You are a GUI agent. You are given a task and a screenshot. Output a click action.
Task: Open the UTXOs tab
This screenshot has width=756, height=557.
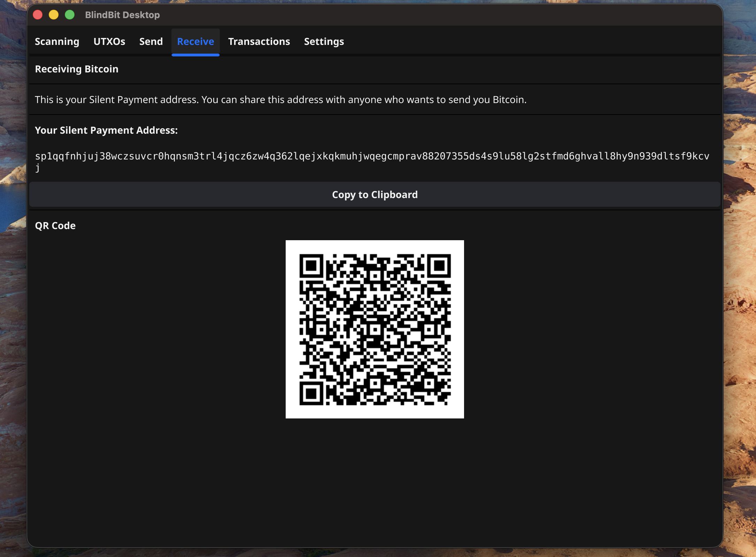click(x=109, y=41)
